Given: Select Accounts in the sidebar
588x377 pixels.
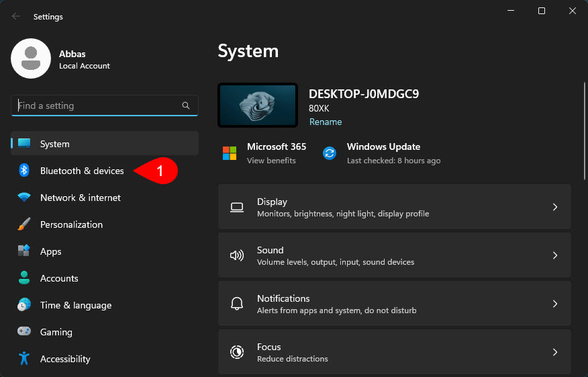Looking at the screenshot, I should [x=59, y=278].
